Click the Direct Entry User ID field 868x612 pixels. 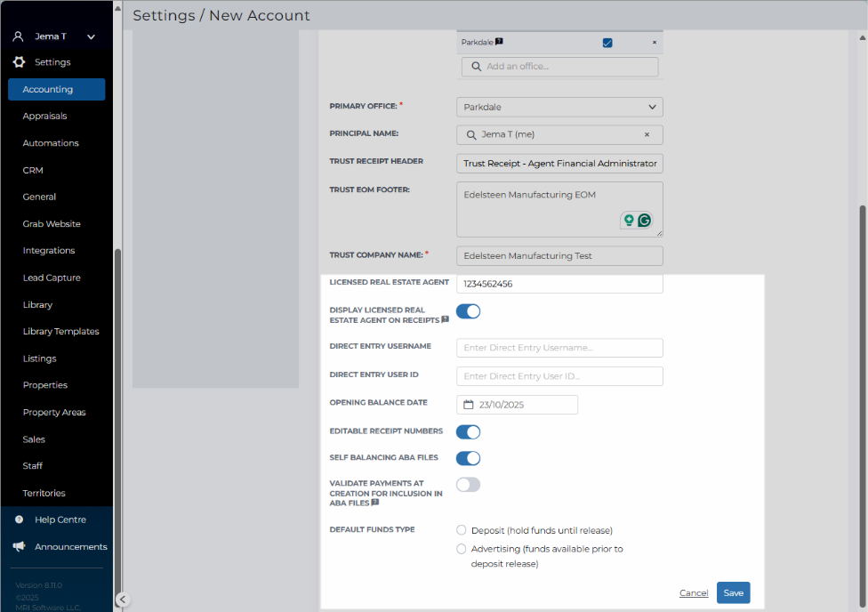[x=559, y=376]
